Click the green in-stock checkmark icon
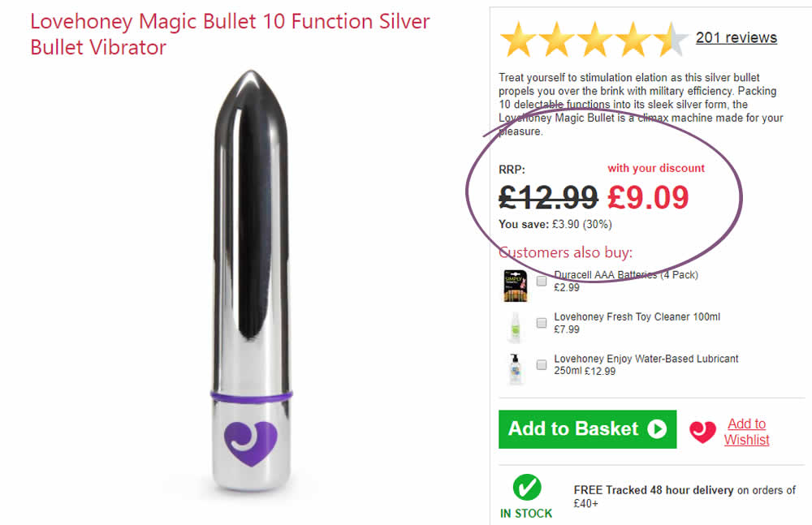The image size is (812, 525). pyautogui.click(x=526, y=488)
